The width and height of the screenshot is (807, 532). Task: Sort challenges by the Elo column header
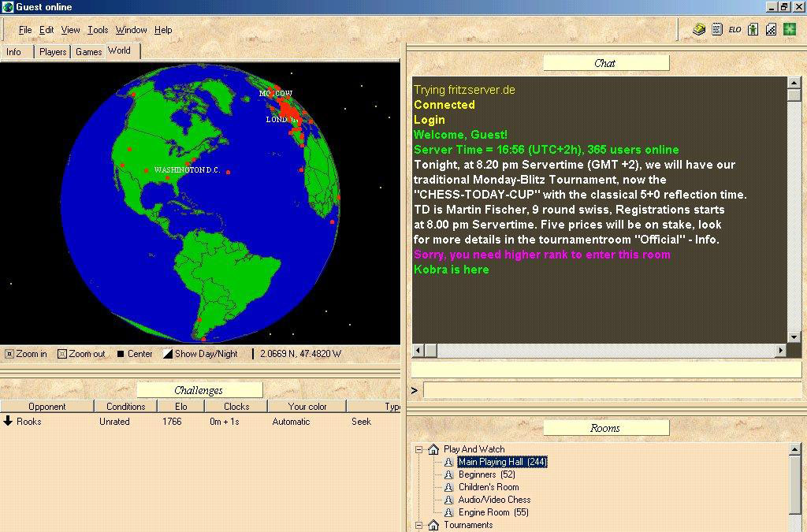click(180, 407)
